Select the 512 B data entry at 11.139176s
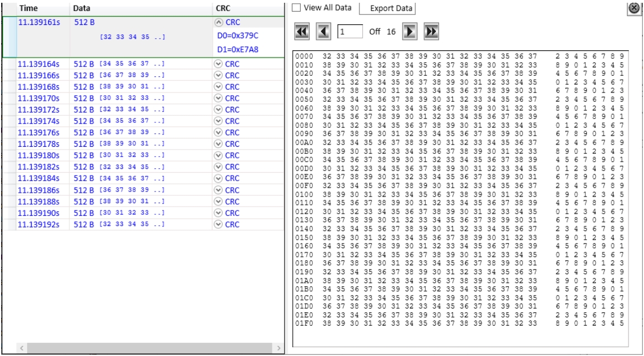Viewport: 644px width, 356px height. [84, 132]
